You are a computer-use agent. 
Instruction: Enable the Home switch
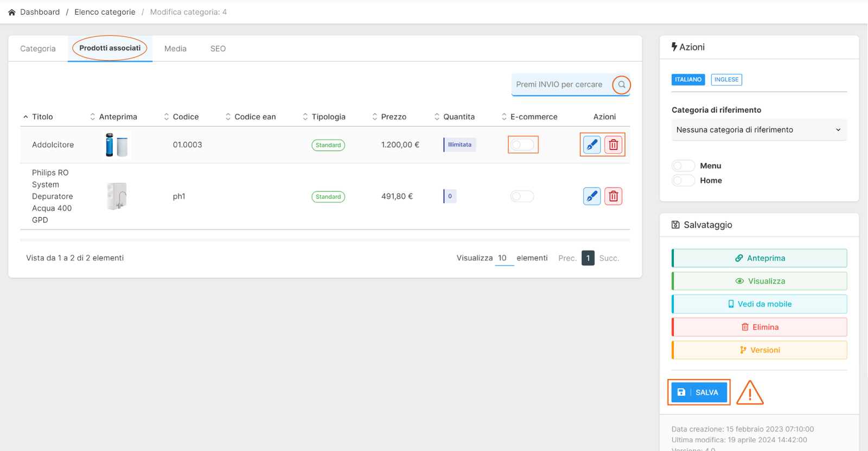point(683,181)
